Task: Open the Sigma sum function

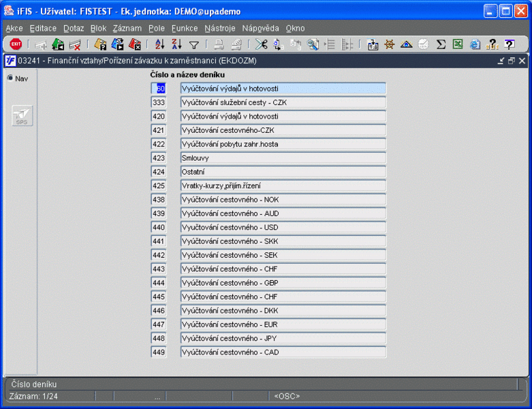Action: (441, 44)
